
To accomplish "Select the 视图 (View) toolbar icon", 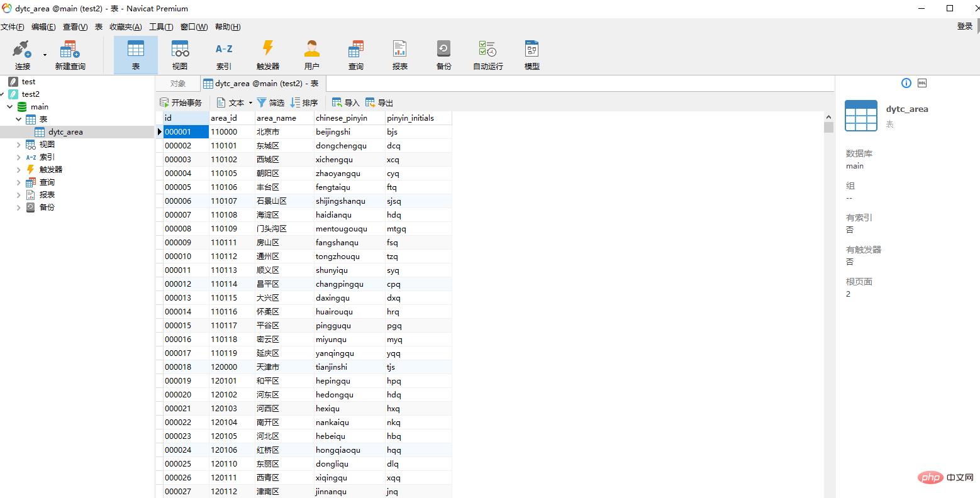I will point(180,54).
